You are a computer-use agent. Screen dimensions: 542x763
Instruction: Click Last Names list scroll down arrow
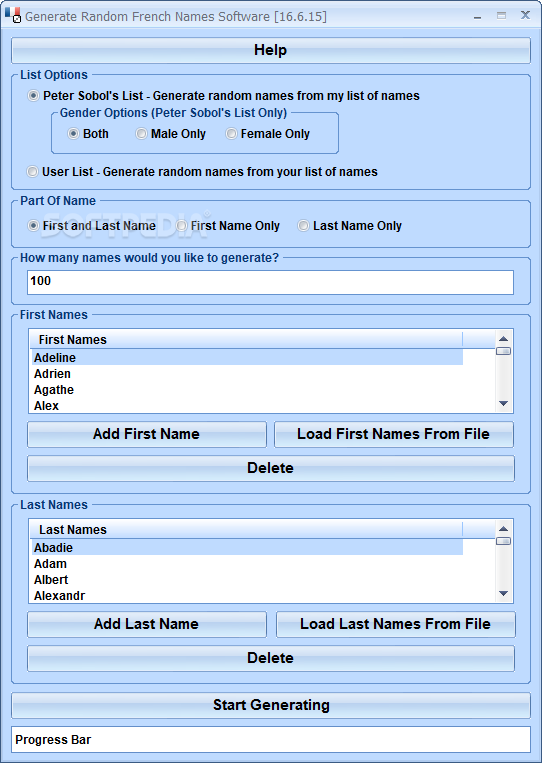point(504,593)
